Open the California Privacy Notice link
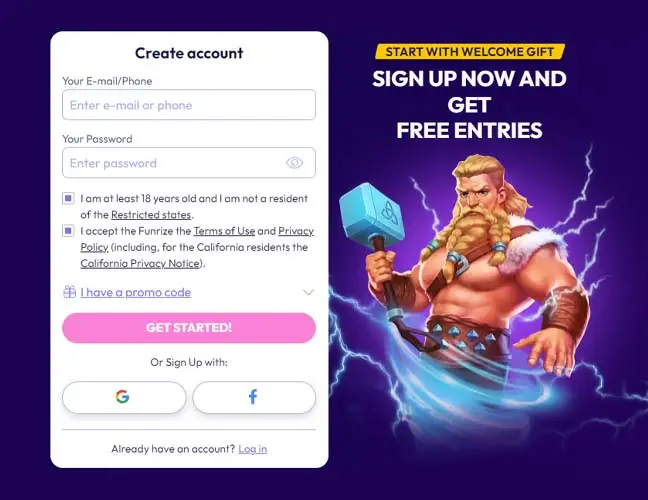The width and height of the screenshot is (648, 500). (x=140, y=264)
